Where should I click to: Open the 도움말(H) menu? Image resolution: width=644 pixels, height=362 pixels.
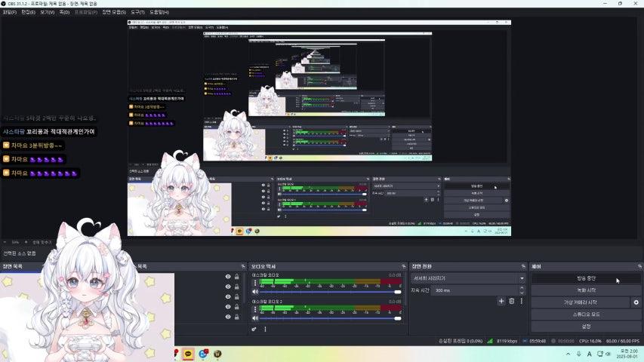(159, 12)
